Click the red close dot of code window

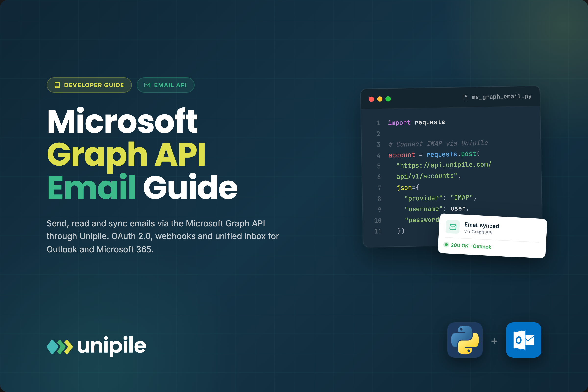(x=371, y=99)
